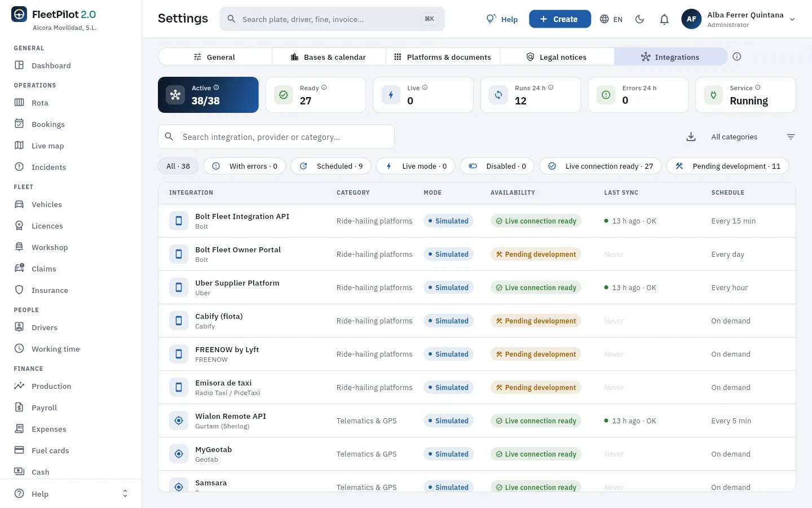Open Runs 24 h card
This screenshot has height=508, width=812.
tap(531, 95)
